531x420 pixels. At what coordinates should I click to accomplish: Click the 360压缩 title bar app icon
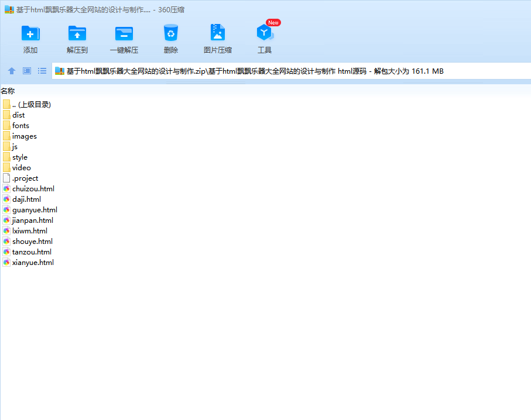point(9,9)
